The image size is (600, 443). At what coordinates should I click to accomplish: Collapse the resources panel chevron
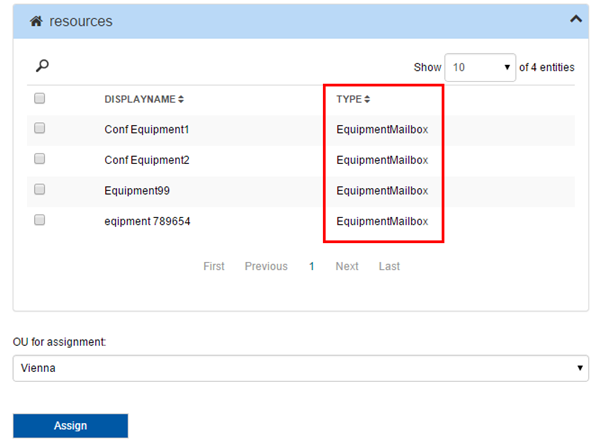pyautogui.click(x=575, y=19)
